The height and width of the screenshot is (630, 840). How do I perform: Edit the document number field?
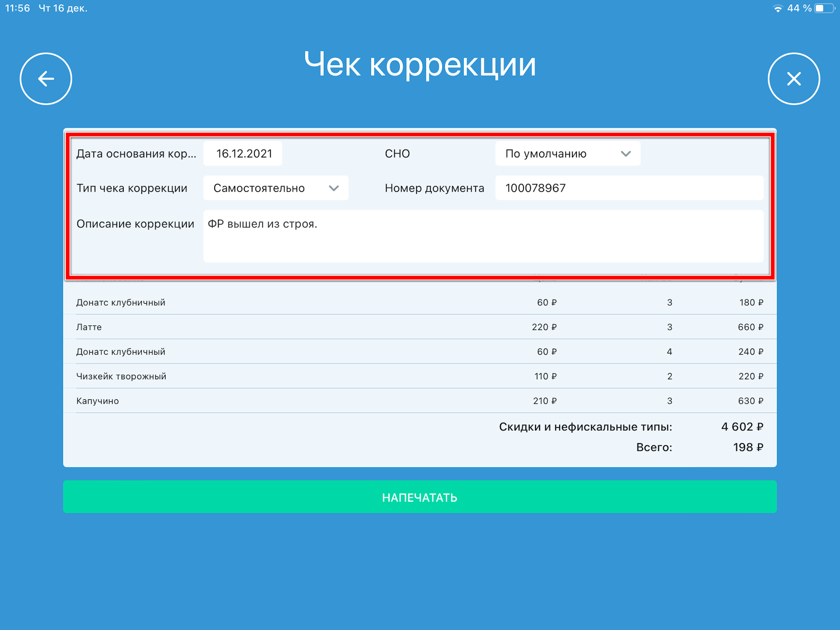pos(629,188)
